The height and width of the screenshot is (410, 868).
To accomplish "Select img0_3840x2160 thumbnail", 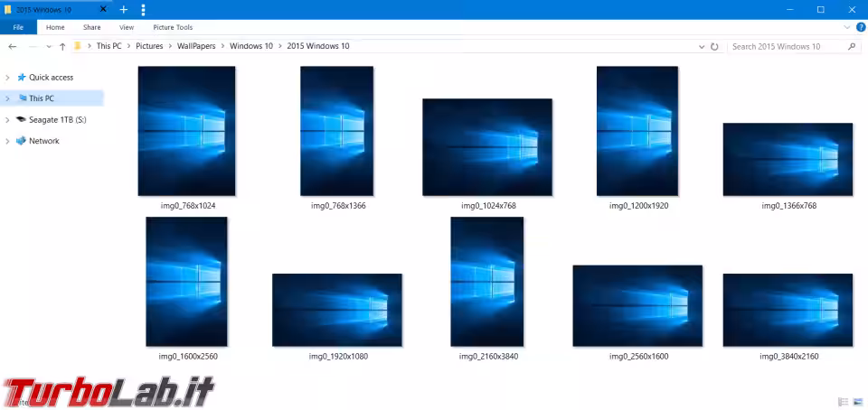I will pos(788,310).
